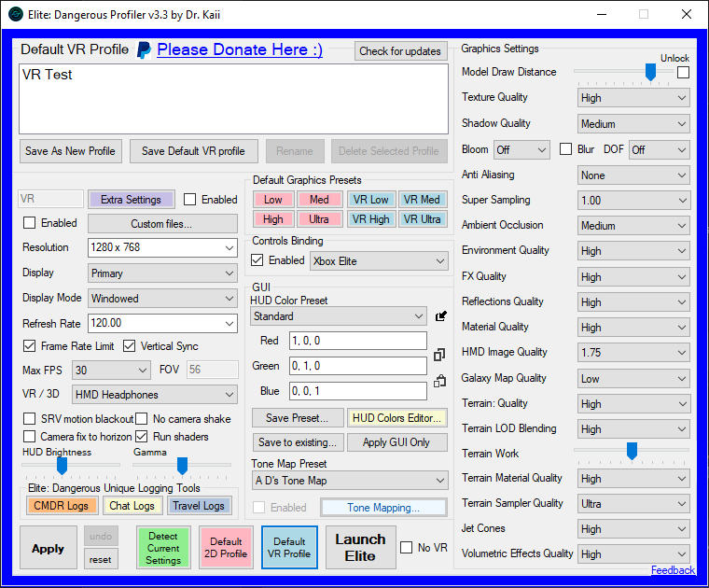The image size is (709, 588).
Task: Open CMDR Logs
Action: (62, 506)
